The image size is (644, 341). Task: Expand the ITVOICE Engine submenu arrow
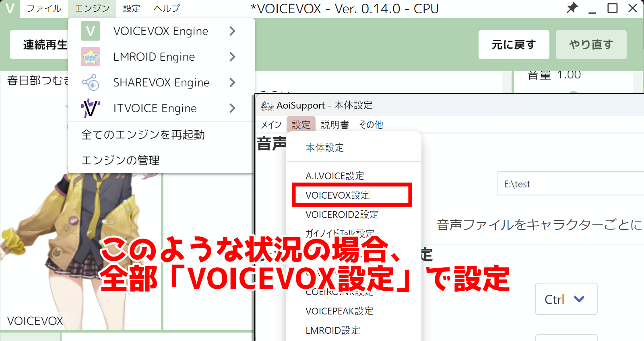pyautogui.click(x=232, y=108)
